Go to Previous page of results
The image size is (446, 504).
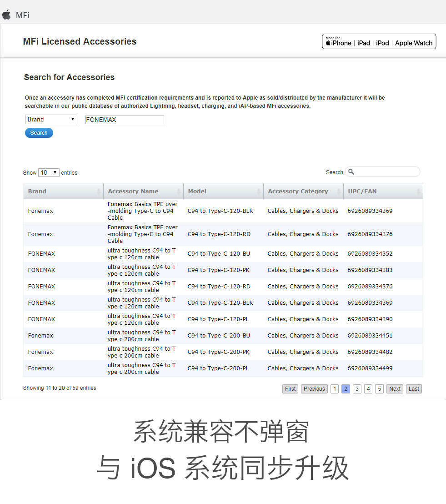tap(314, 389)
